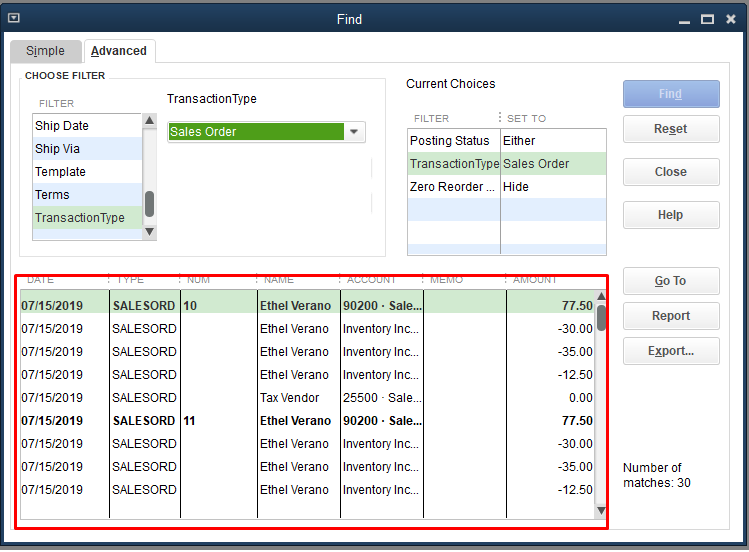The image size is (749, 552).
Task: Sort results by TYPE column header
Action: pyautogui.click(x=131, y=280)
